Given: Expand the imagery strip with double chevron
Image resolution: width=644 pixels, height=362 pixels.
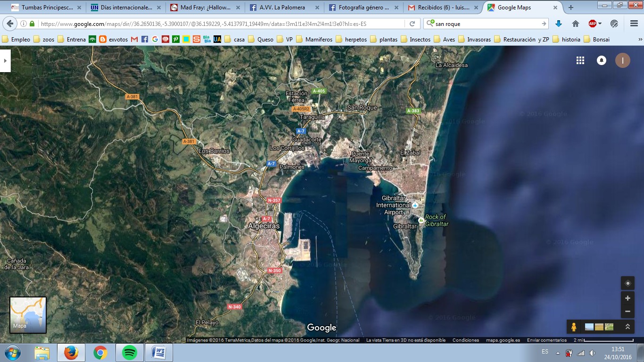Looking at the screenshot, I should pos(627,327).
